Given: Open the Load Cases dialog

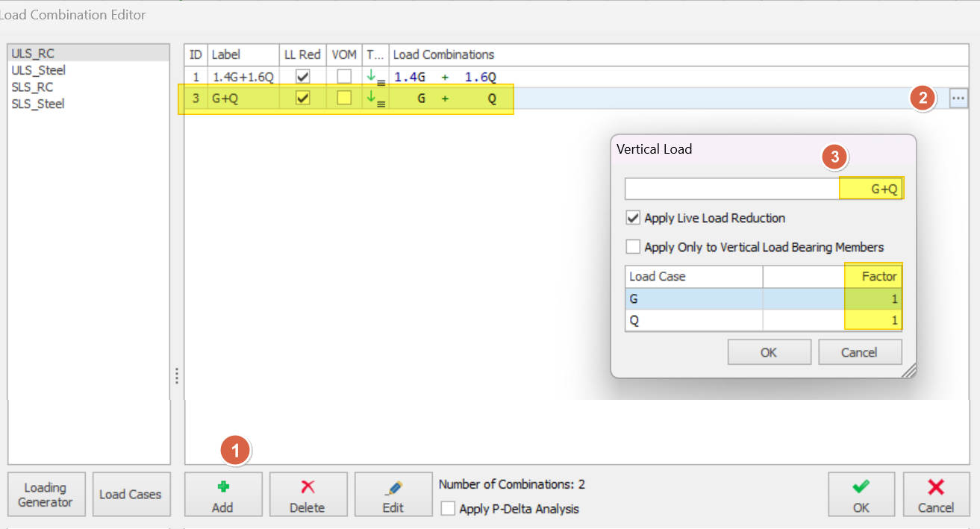Looking at the screenshot, I should 131,495.
